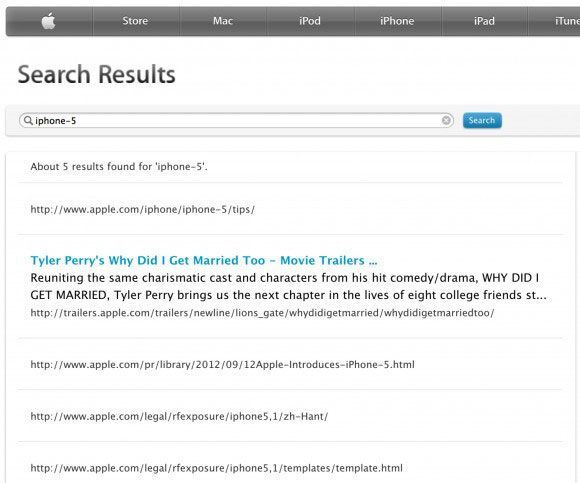Click the 'Reuniting the same charismatic cast' description
Viewport: 580px width, 483px height.
coord(289,286)
